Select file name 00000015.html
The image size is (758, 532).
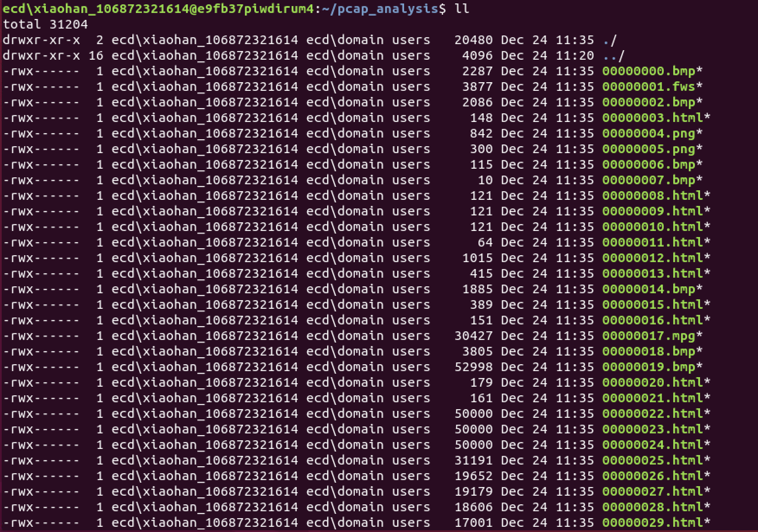[652, 304]
